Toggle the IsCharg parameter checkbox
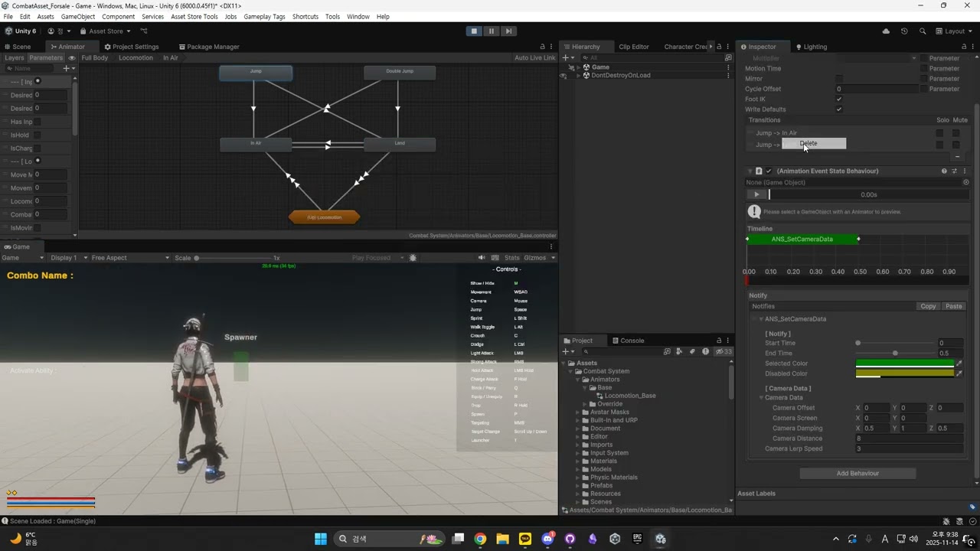The width and height of the screenshot is (980, 551). tap(37, 148)
